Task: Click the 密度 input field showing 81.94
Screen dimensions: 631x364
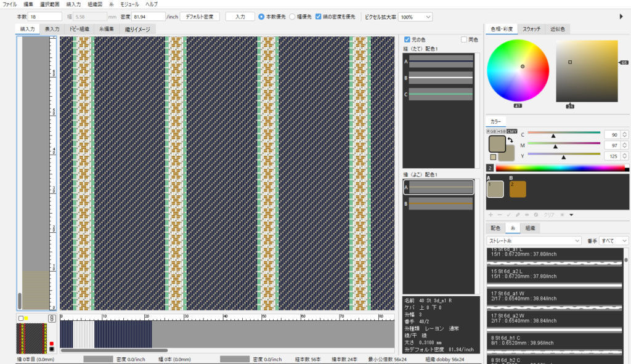Action: tap(148, 17)
